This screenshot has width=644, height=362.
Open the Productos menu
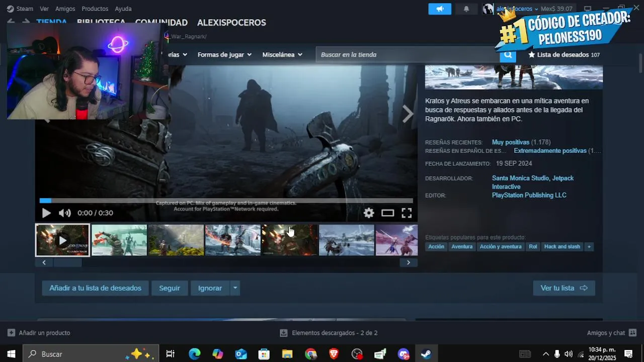(95, 9)
